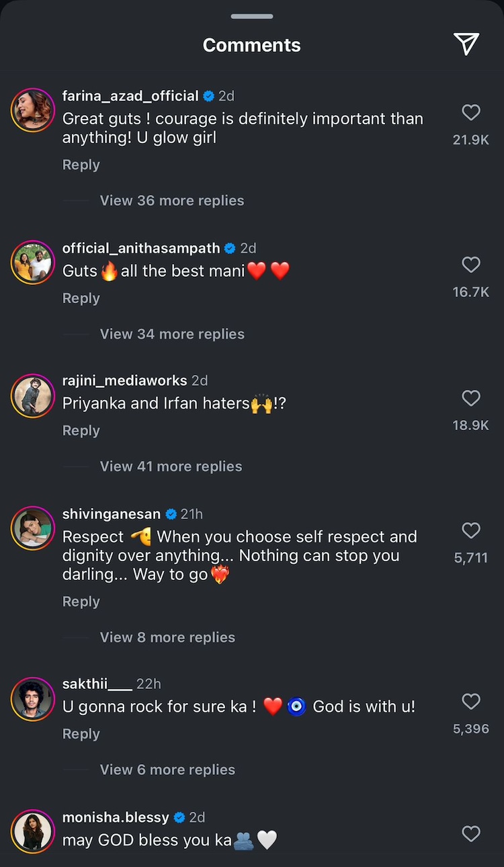Open official_anithasampath username link
Viewport: 504px width, 867px height.
point(141,248)
